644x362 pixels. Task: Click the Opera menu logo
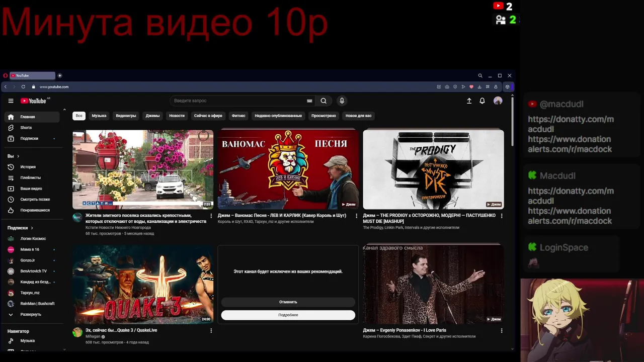6,75
